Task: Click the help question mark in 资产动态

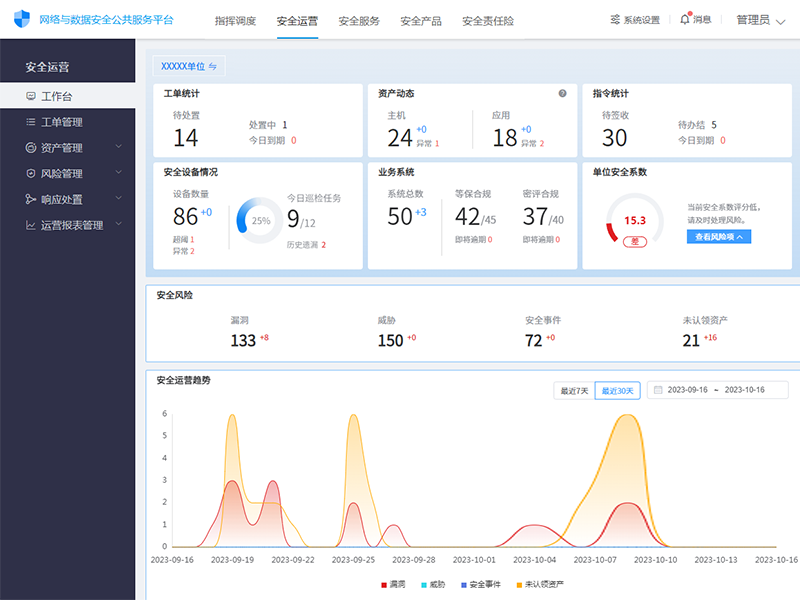Action: 562,93
